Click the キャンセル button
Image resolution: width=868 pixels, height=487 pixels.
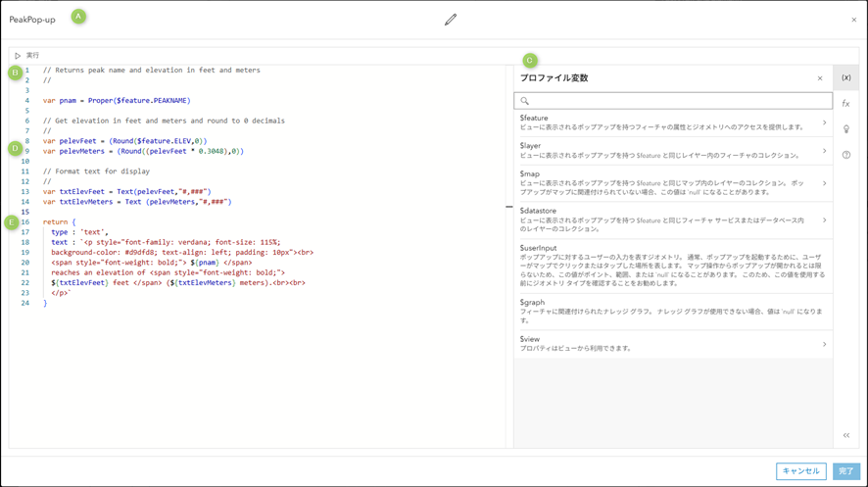(800, 471)
